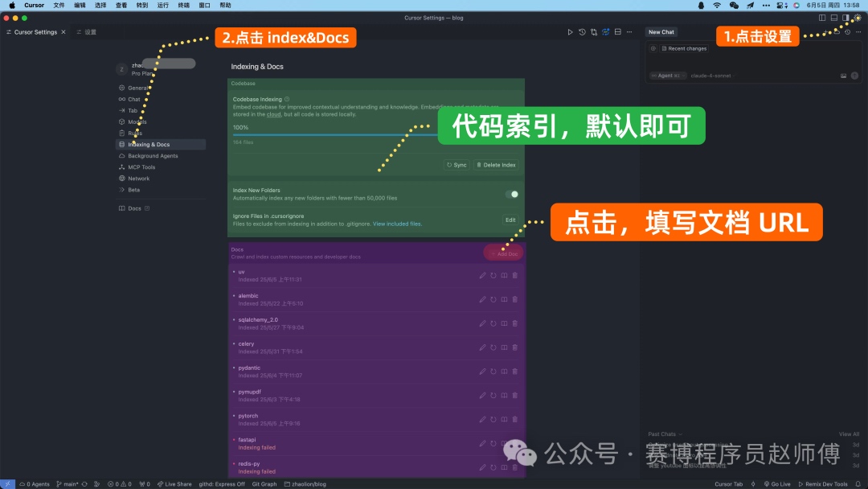Screen dimensions: 868x489
Task: Open the notifications bell in status bar
Action: [858, 484]
